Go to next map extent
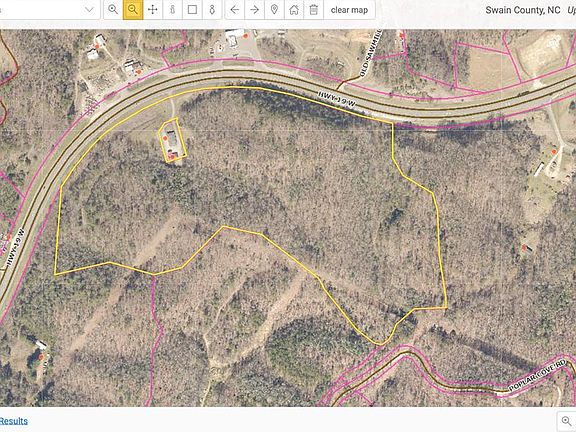576x432 pixels. [254, 10]
